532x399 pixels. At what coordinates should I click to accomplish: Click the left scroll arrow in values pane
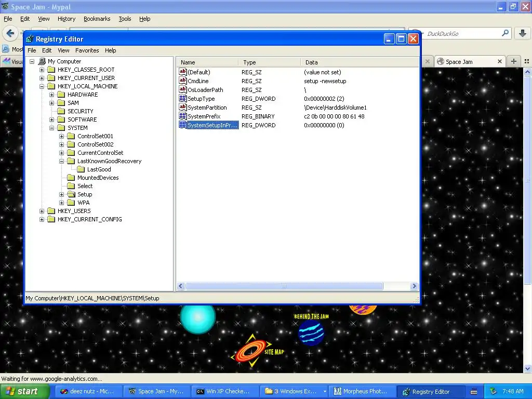coord(181,286)
